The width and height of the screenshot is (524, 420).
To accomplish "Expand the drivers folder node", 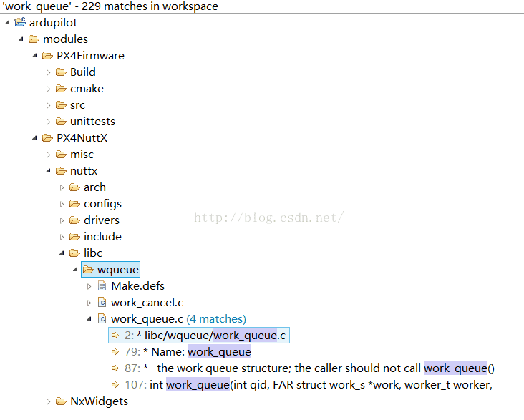I will point(62,220).
